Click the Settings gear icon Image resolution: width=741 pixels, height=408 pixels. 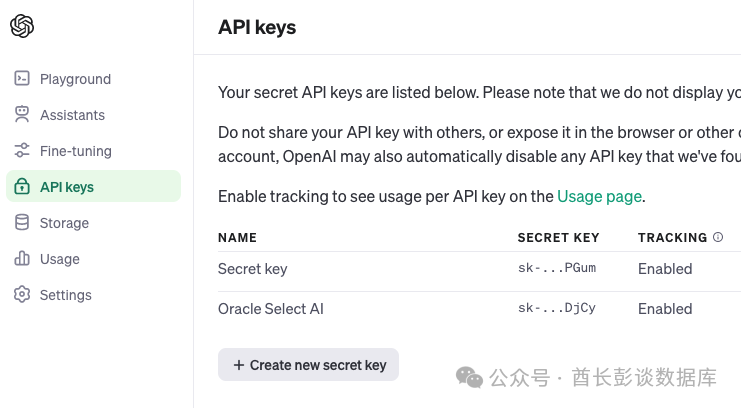[x=22, y=295]
